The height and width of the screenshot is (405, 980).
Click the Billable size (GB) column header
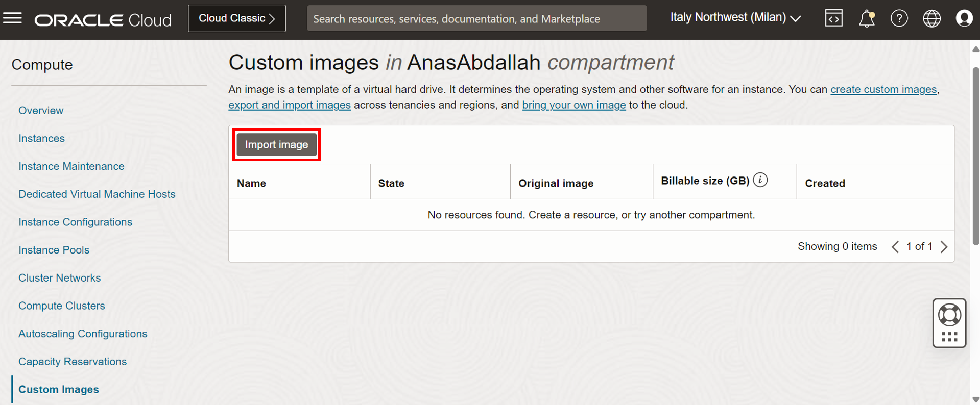(725, 182)
